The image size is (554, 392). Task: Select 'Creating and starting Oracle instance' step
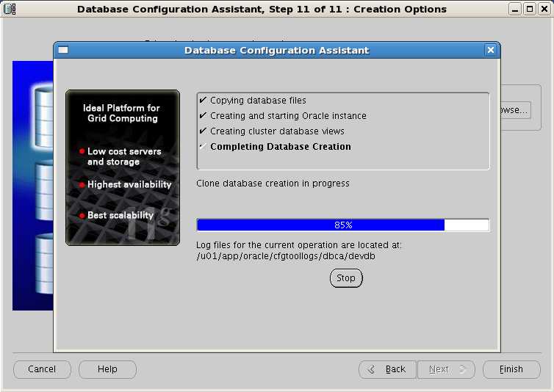click(288, 116)
